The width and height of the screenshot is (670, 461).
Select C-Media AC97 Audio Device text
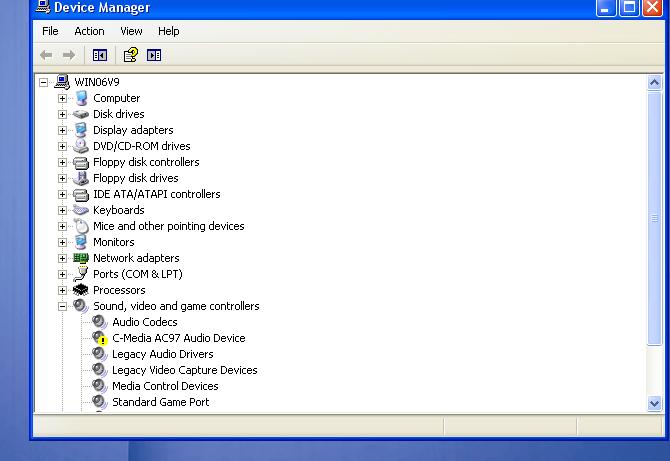point(179,338)
